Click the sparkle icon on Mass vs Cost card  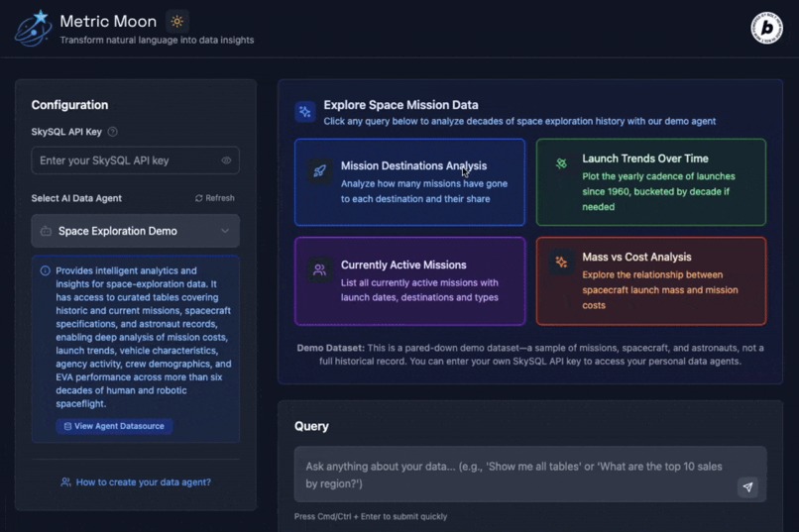point(561,263)
